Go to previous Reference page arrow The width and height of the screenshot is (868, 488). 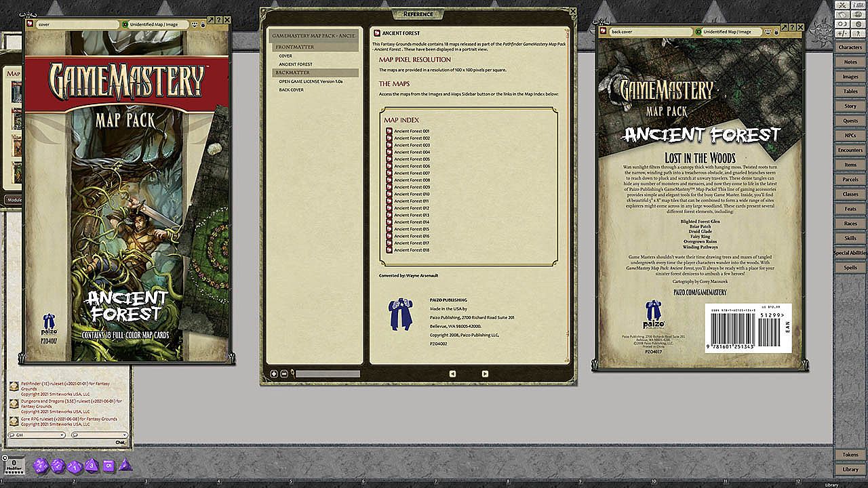(452, 373)
